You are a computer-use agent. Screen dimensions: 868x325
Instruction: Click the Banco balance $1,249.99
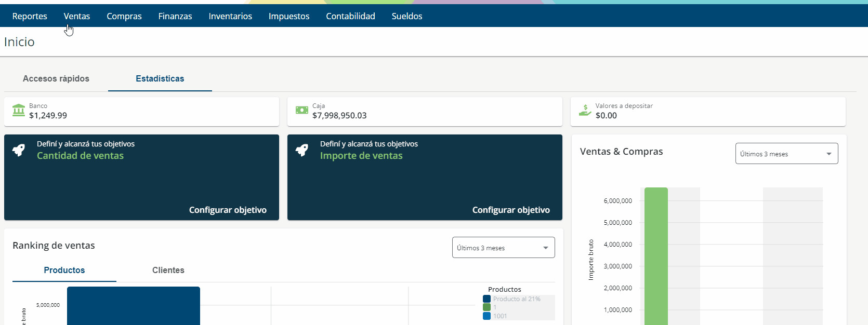click(x=48, y=115)
